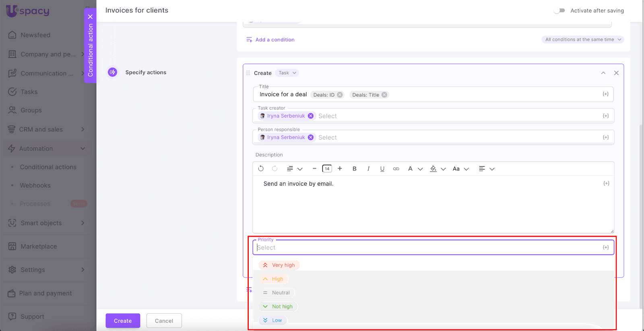Remove the Deals: ID tag from title
Image resolution: width=644 pixels, height=331 pixels.
click(x=340, y=95)
